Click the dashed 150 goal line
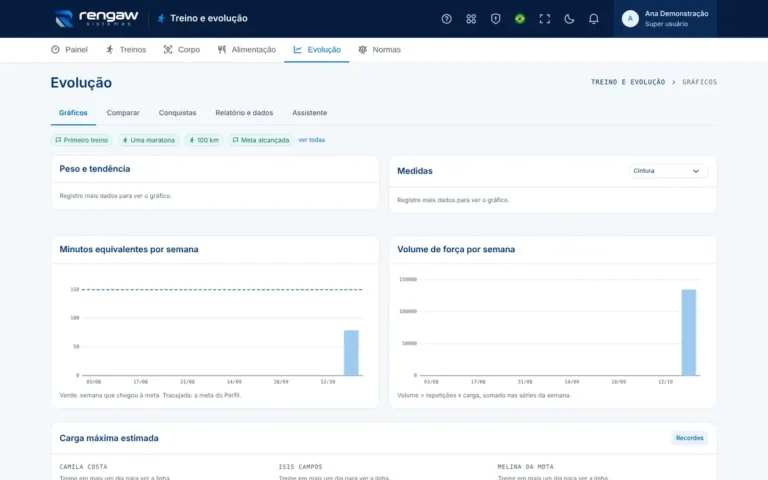 (x=222, y=289)
